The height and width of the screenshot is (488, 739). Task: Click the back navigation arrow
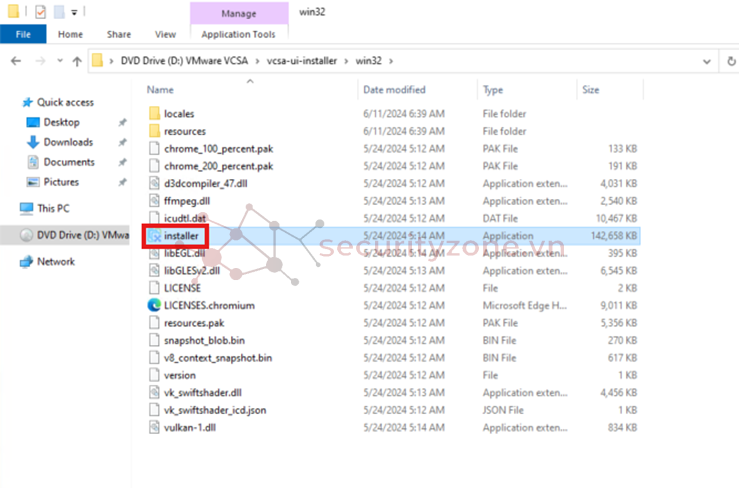pos(16,61)
